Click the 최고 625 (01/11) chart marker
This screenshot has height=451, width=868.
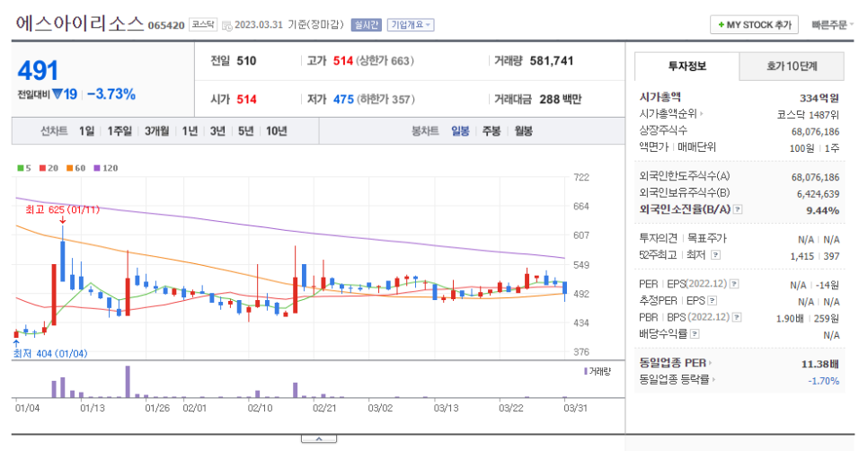[x=63, y=209]
